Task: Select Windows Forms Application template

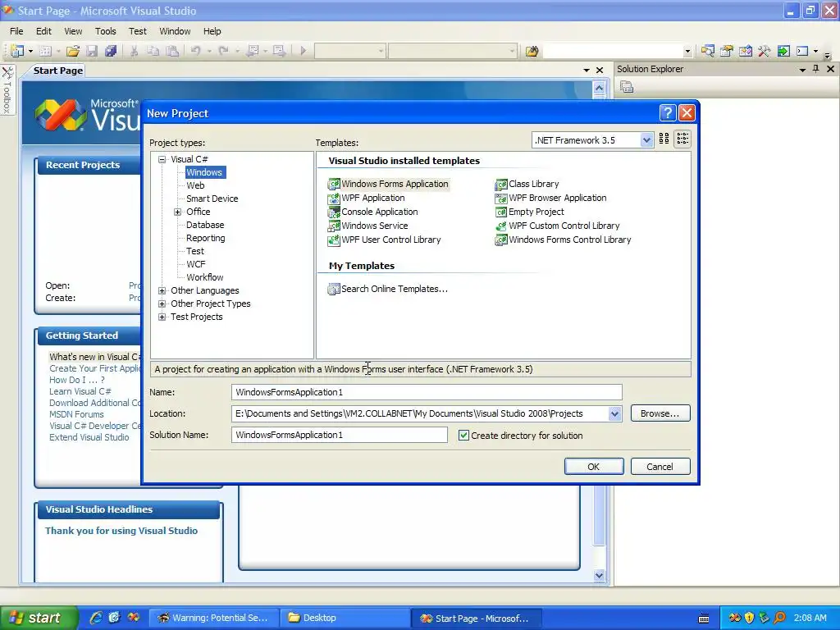Action: [388, 184]
